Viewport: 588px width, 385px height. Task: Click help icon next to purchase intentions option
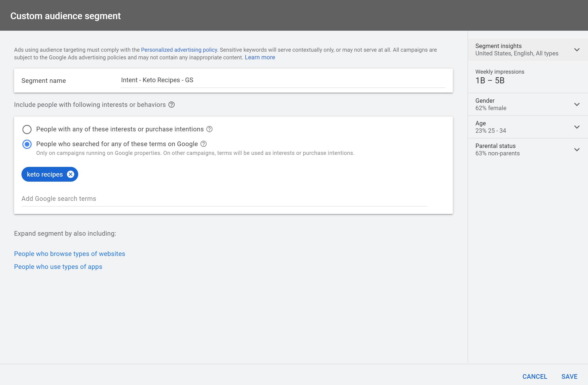(209, 129)
